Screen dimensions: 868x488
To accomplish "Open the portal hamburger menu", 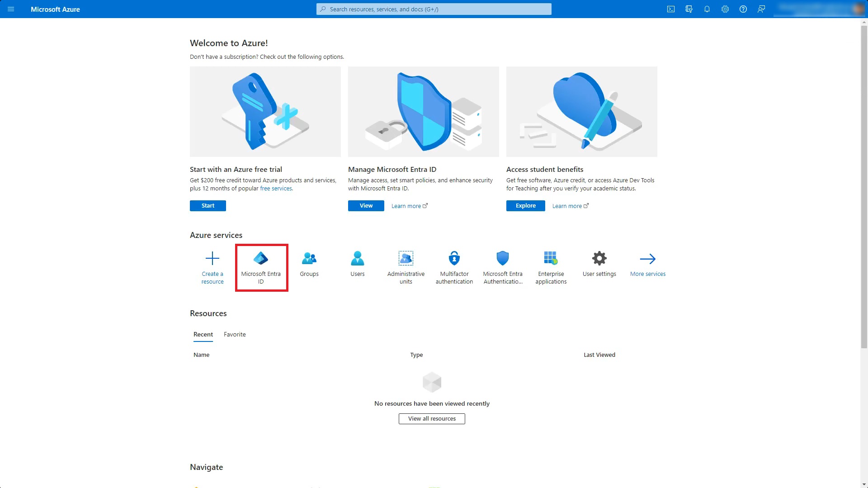I will point(11,9).
